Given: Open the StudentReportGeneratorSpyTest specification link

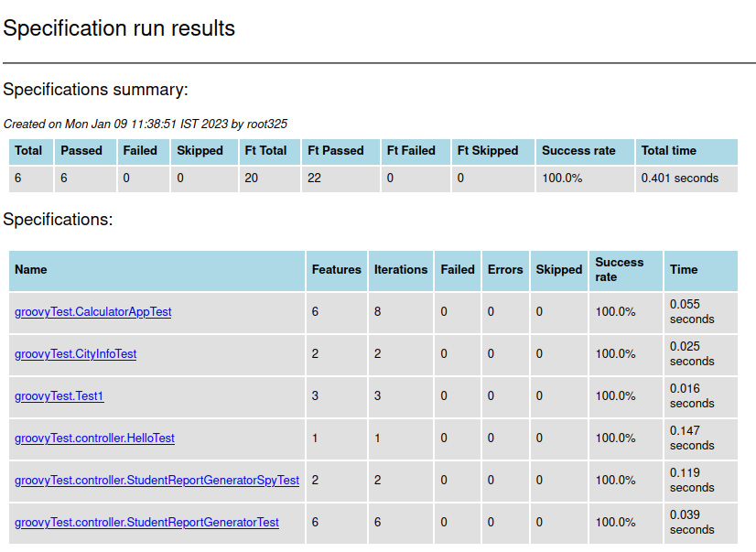Looking at the screenshot, I should coord(157,481).
